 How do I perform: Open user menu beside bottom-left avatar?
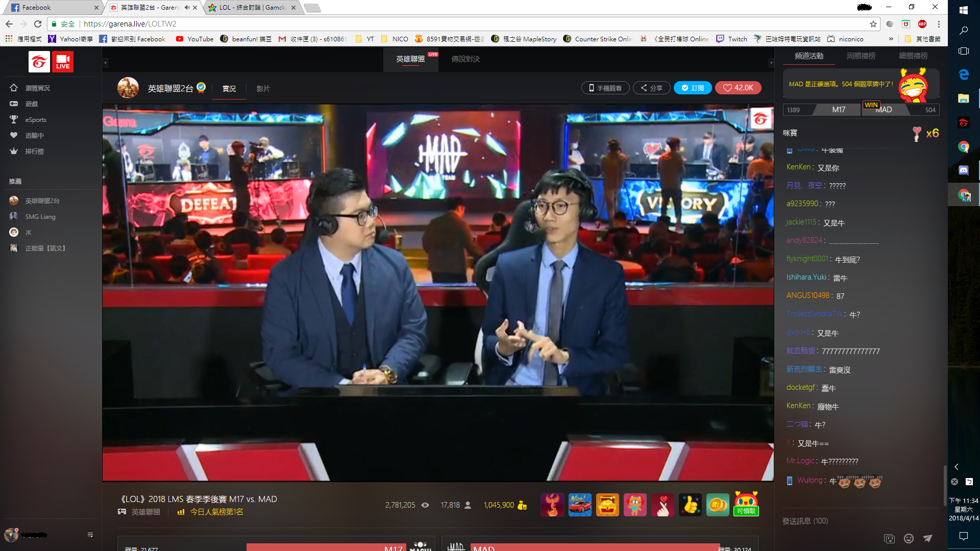90,535
